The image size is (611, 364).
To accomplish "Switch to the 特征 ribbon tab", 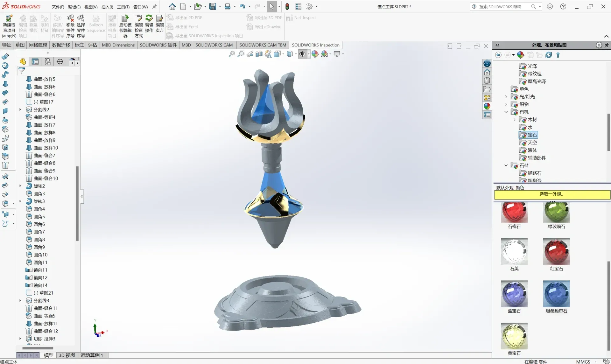I will coord(7,45).
